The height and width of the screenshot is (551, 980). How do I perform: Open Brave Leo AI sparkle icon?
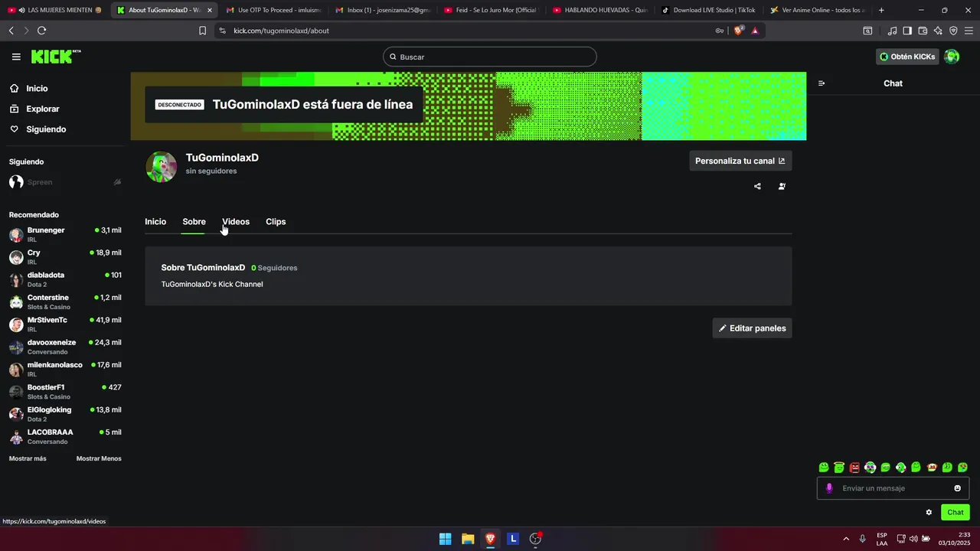click(938, 31)
